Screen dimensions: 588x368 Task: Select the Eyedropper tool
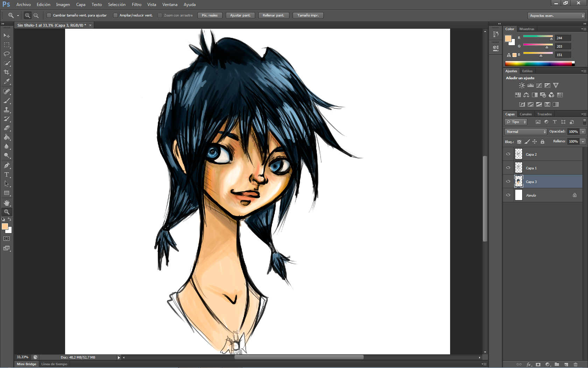click(x=7, y=81)
